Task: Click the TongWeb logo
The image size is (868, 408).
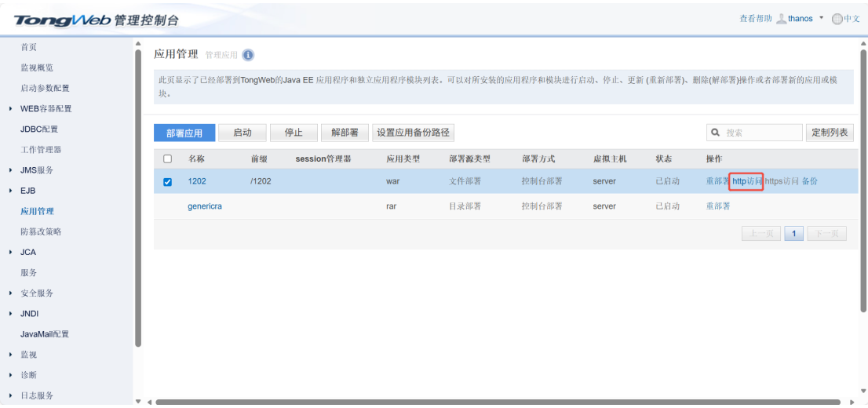Action: [63, 19]
